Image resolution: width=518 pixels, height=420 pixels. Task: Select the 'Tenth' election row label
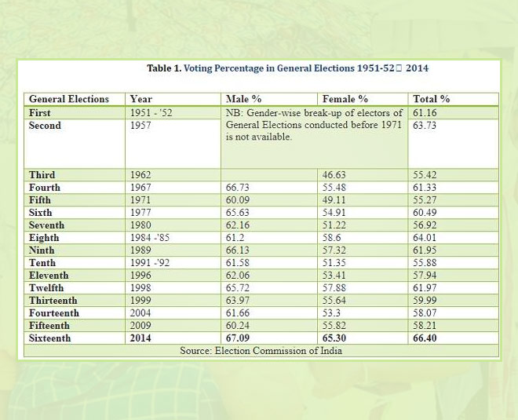point(42,263)
